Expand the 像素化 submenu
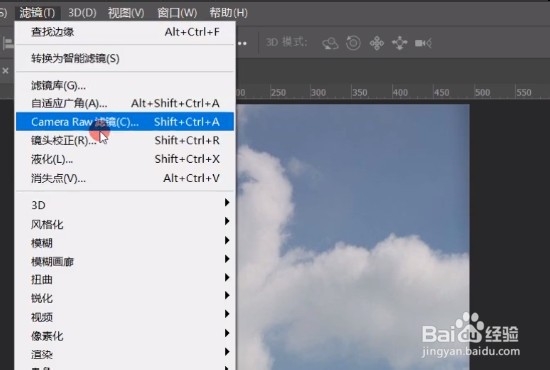The height and width of the screenshot is (370, 550). pyautogui.click(x=125, y=336)
